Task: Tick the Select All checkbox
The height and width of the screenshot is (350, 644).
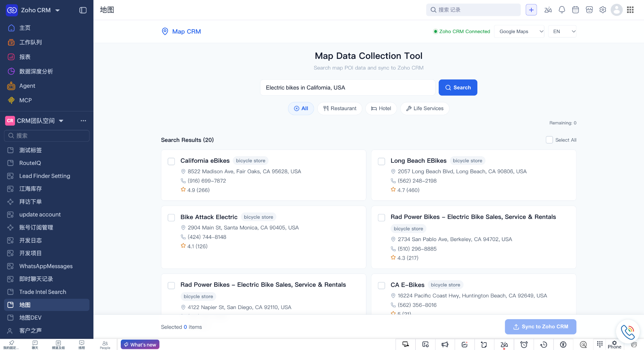Action: pos(549,140)
